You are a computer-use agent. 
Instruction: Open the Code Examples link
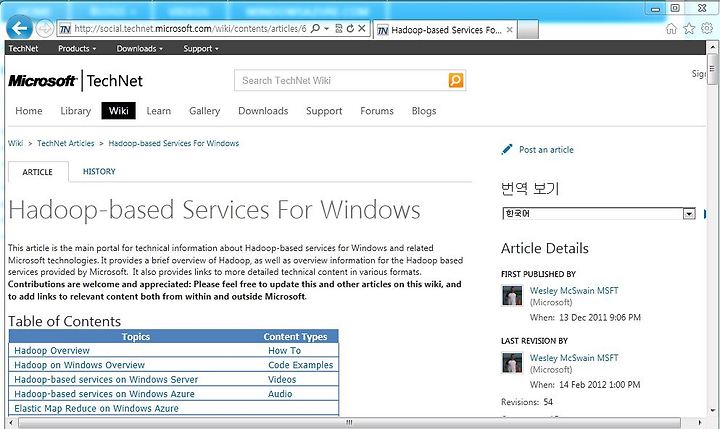pos(300,365)
